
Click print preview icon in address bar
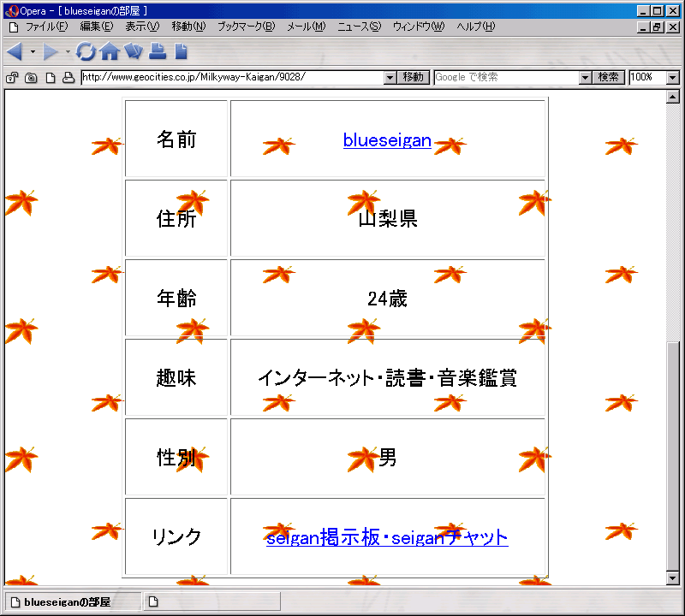(x=68, y=78)
